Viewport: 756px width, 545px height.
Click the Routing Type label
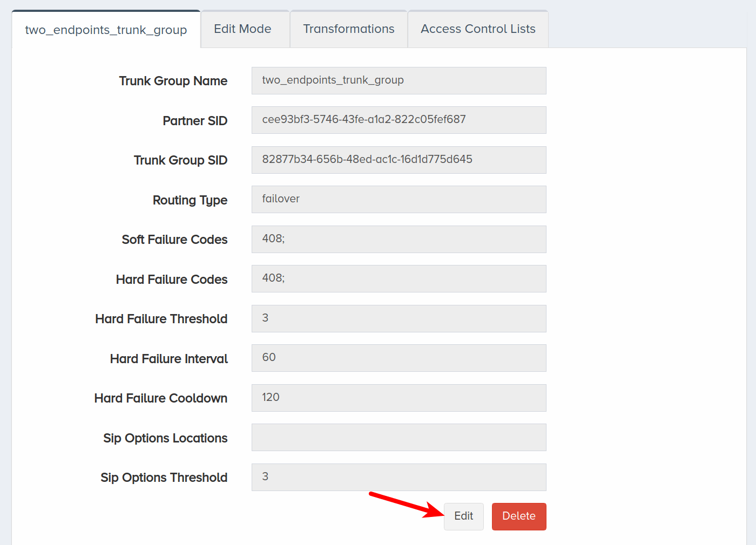click(190, 200)
